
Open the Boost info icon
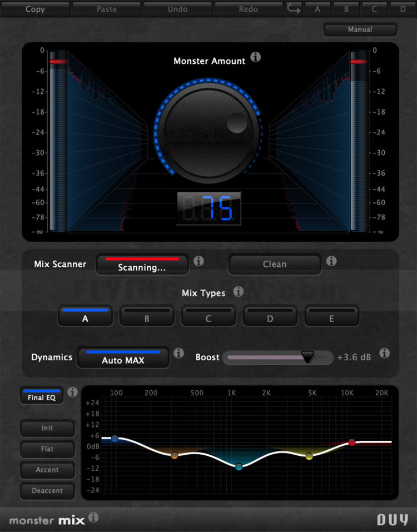[384, 353]
